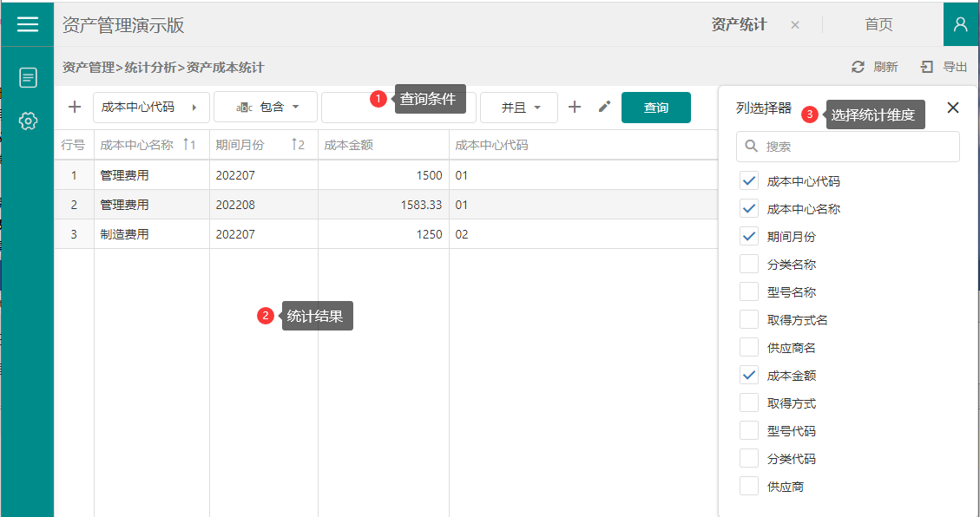Select row number 1 cell

[x=74, y=175]
